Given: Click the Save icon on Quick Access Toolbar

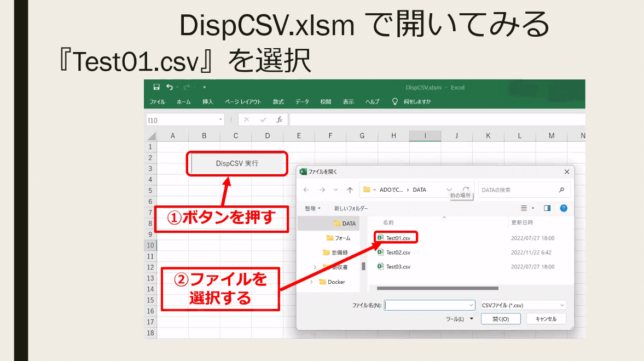Looking at the screenshot, I should pyautogui.click(x=156, y=87).
